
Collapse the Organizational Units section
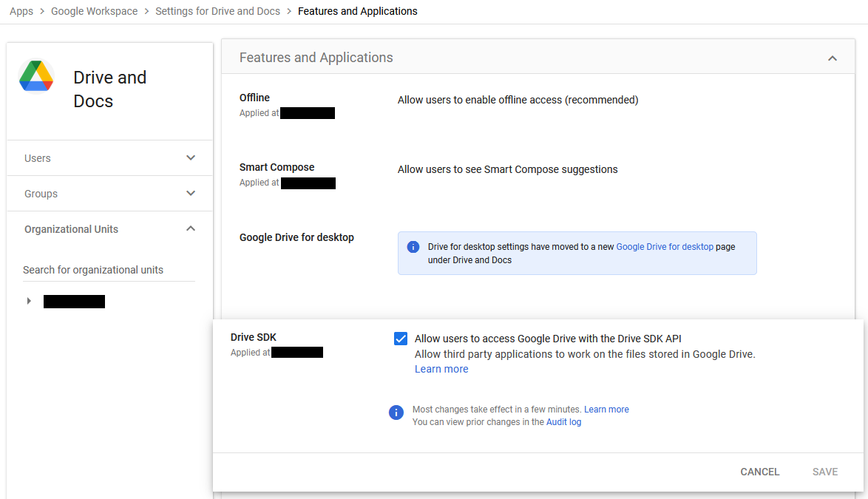point(191,229)
